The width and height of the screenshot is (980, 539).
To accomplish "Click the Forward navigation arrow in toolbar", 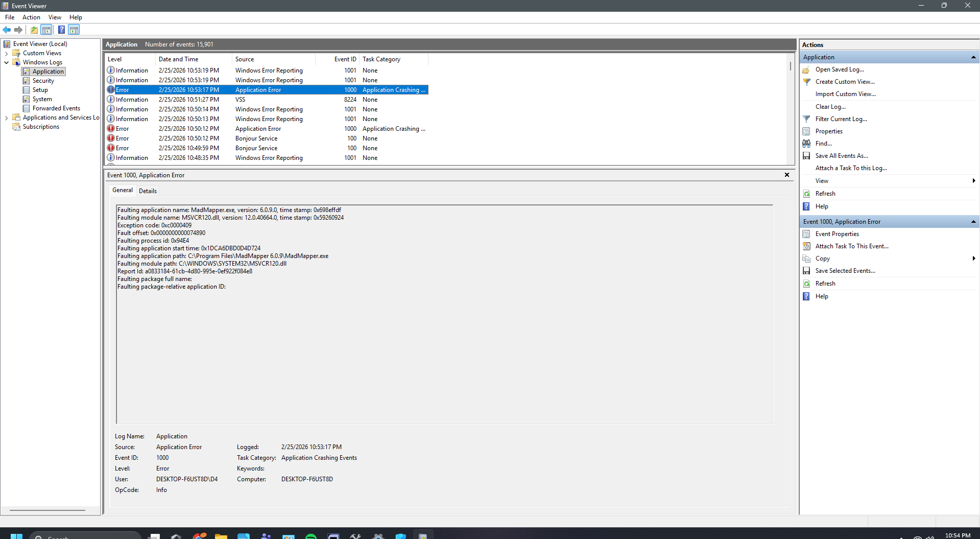I will pos(18,30).
